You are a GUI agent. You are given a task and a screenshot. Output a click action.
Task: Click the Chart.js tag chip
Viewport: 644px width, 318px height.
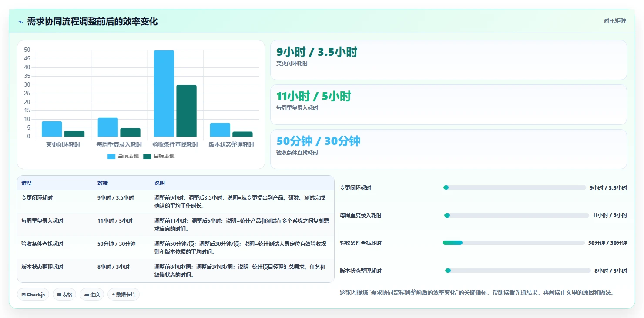(33, 295)
